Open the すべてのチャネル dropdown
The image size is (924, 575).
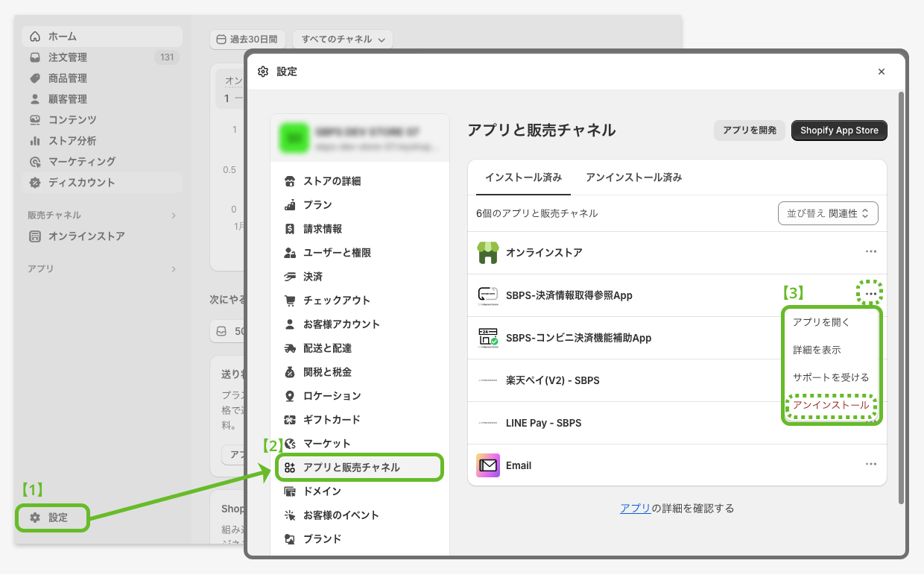point(343,40)
